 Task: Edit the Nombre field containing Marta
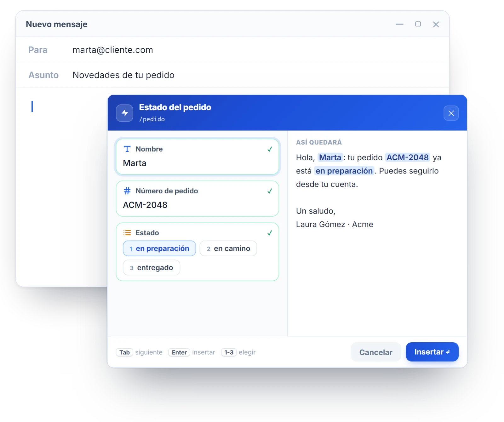point(198,157)
